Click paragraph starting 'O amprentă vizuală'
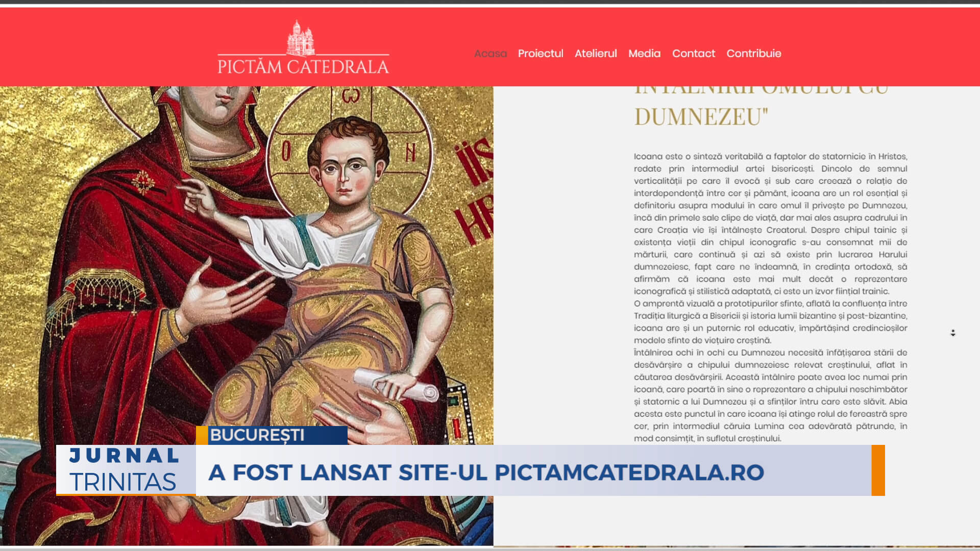The height and width of the screenshot is (551, 980). [x=770, y=322]
